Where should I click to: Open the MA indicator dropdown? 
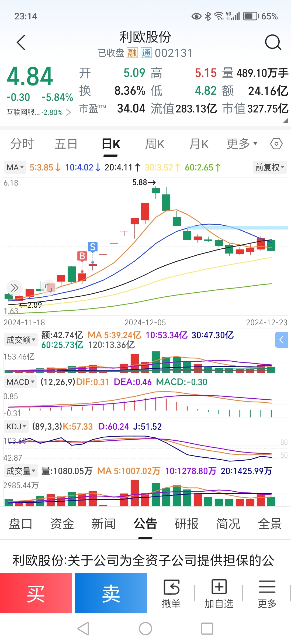15,167
